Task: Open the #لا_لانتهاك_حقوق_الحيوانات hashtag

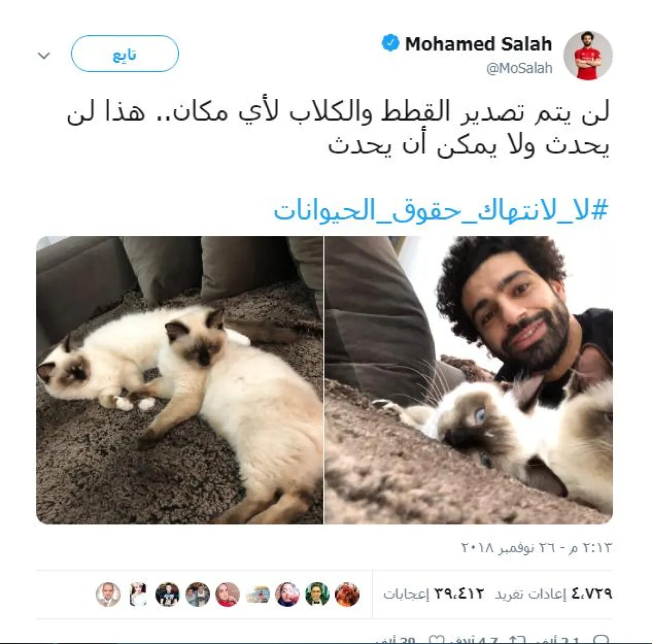Action: tap(441, 210)
